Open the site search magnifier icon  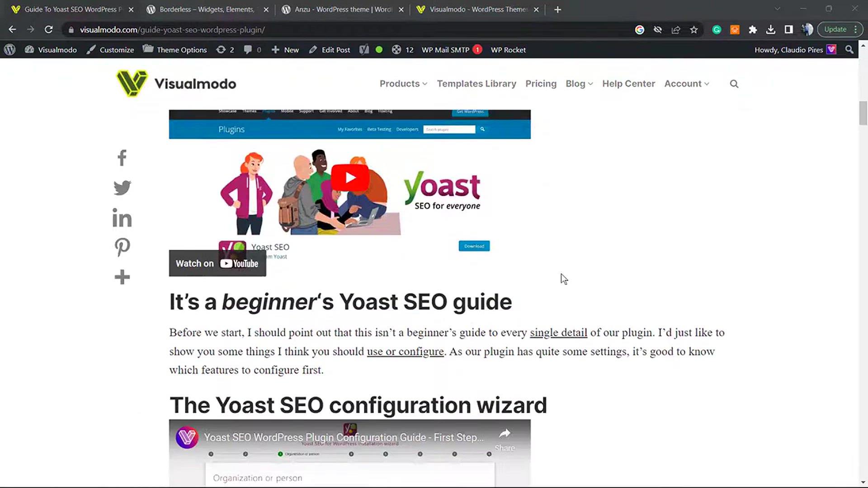pos(734,84)
